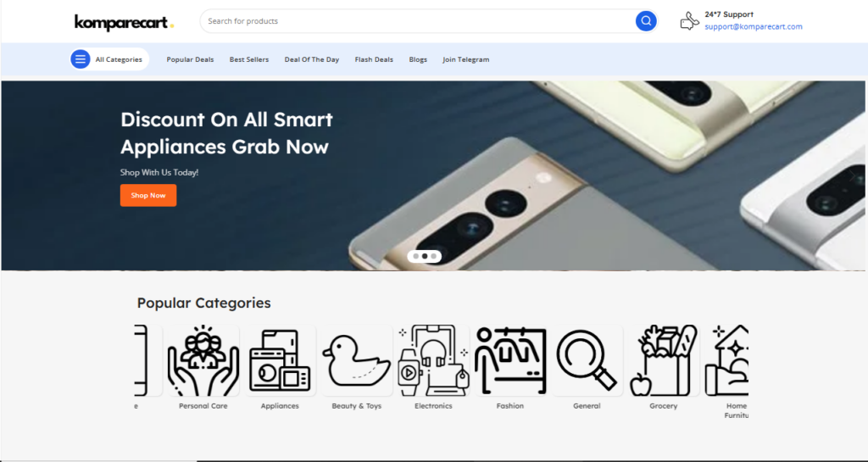Open support@komparecart.com email link

[x=754, y=26]
